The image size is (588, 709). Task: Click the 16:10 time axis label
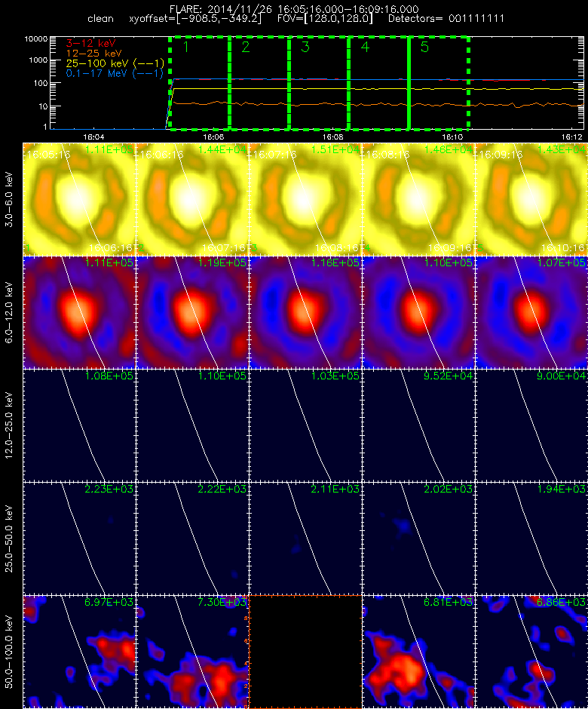tap(452, 137)
